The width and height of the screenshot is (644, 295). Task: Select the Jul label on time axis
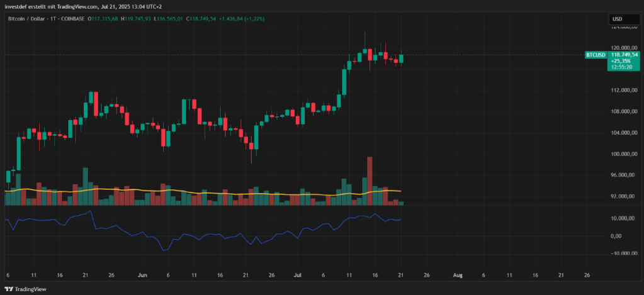pyautogui.click(x=297, y=276)
